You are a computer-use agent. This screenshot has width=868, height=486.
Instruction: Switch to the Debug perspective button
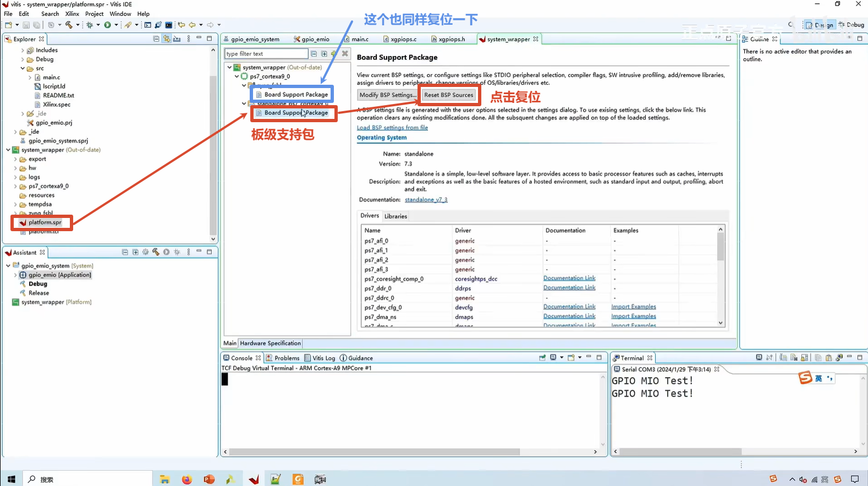tap(851, 25)
